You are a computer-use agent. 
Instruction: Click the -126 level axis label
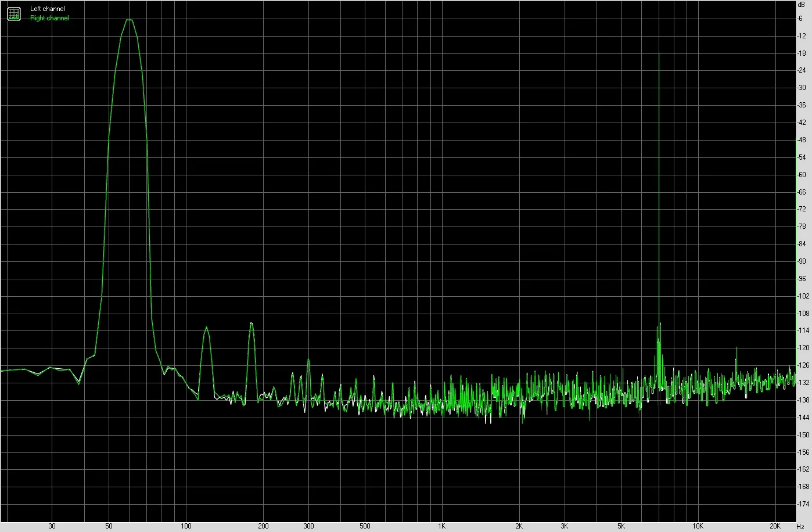coord(803,365)
